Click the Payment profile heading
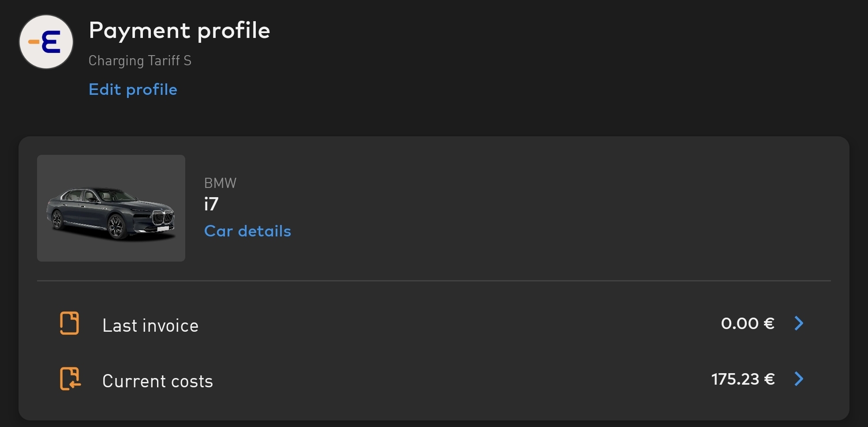Screen dimensions: 868x427 tap(179, 30)
